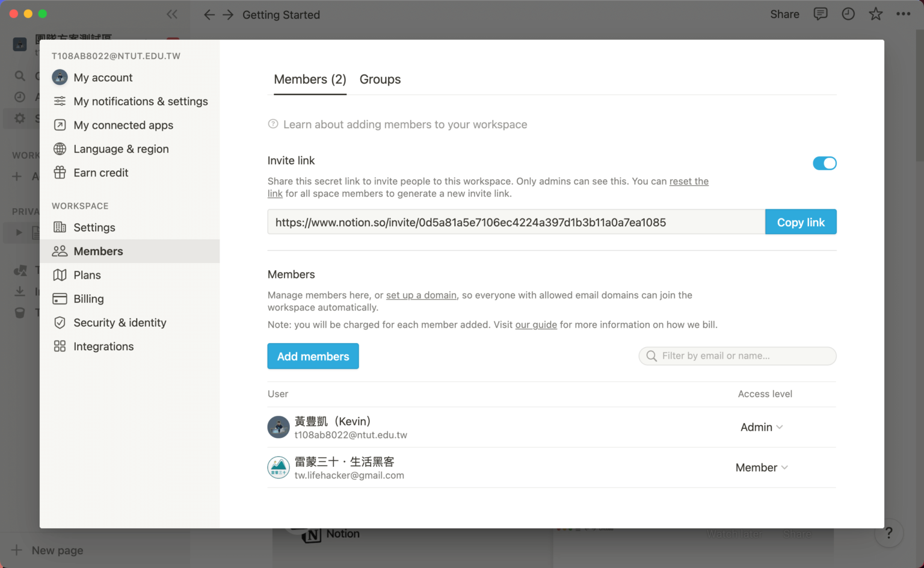This screenshot has width=924, height=568.
Task: Click the Integrations grid icon
Action: click(x=60, y=346)
